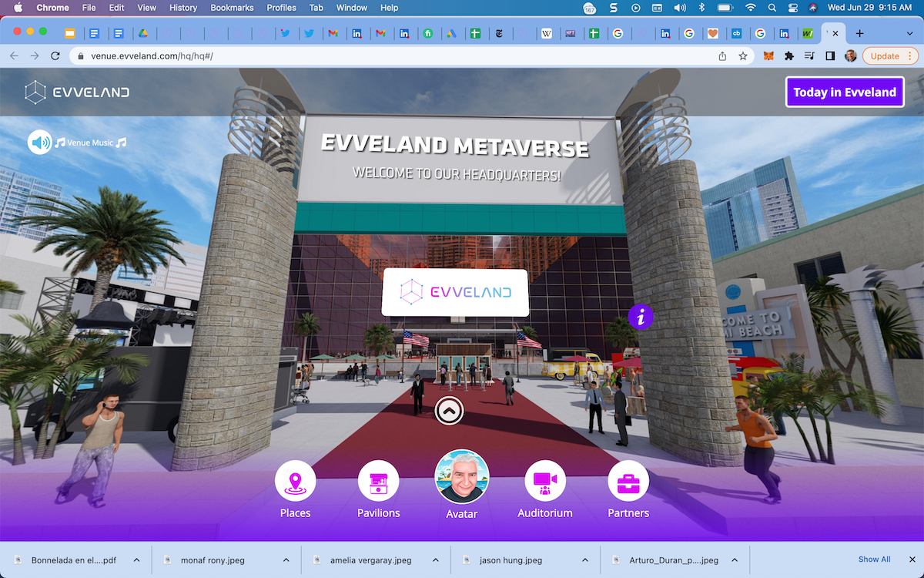Go forward in browser history
Screen dimensions: 924x578
(34, 56)
